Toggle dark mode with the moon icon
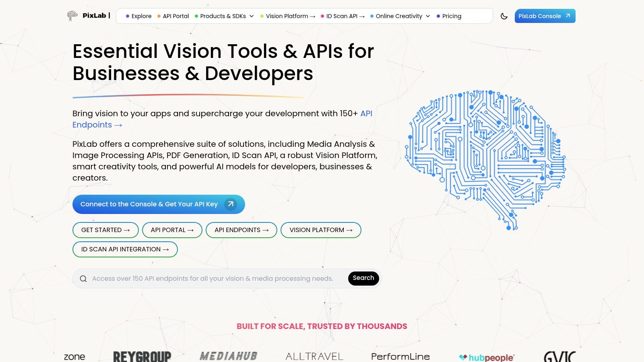 pos(504,16)
